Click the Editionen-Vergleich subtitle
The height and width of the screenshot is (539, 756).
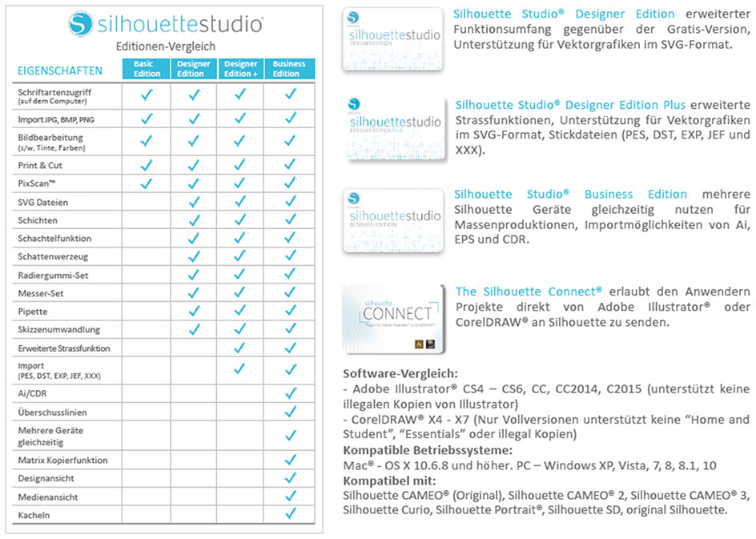pos(165,46)
